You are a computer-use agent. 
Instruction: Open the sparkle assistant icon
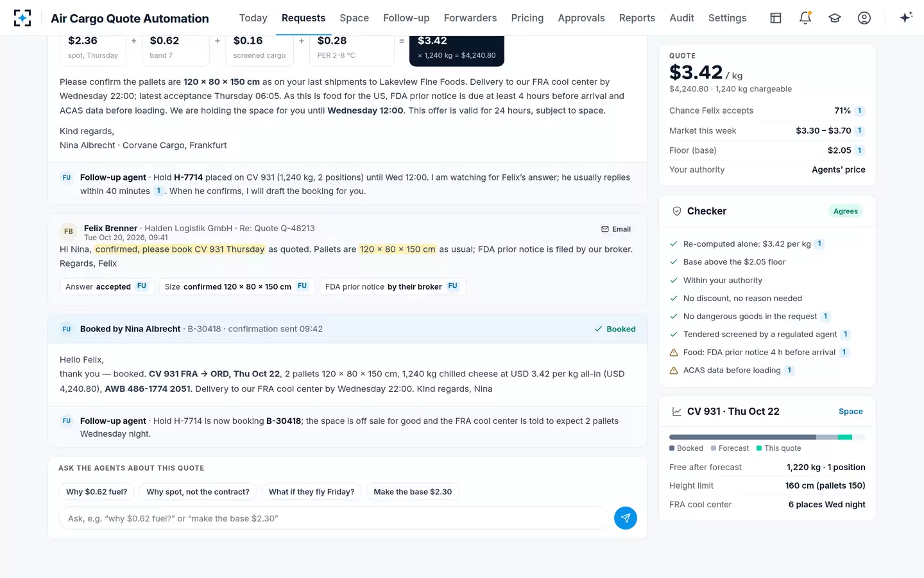point(906,18)
